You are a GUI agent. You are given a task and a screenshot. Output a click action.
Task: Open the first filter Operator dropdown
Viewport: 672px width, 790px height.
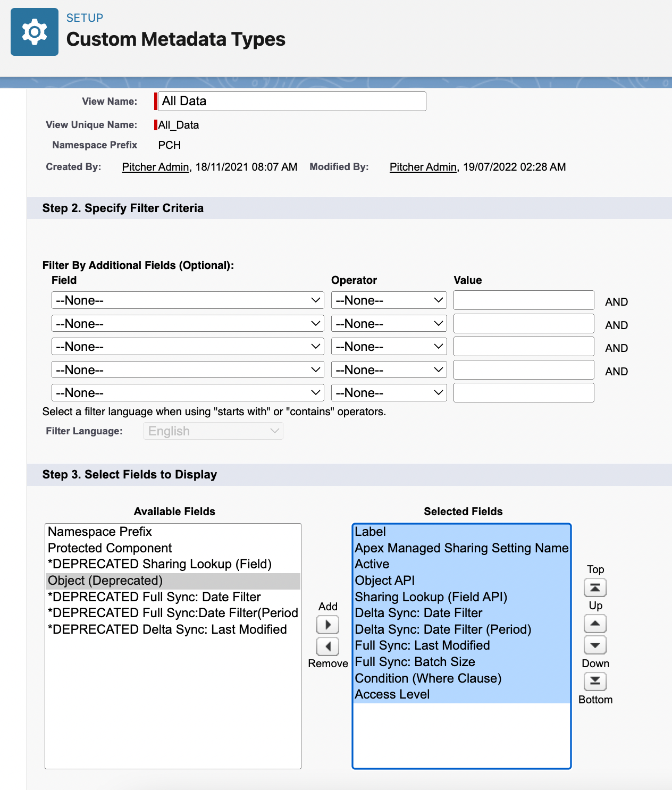(389, 300)
